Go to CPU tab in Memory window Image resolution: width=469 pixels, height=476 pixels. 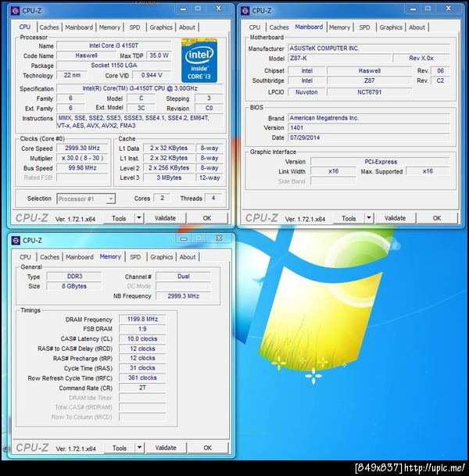pos(26,257)
